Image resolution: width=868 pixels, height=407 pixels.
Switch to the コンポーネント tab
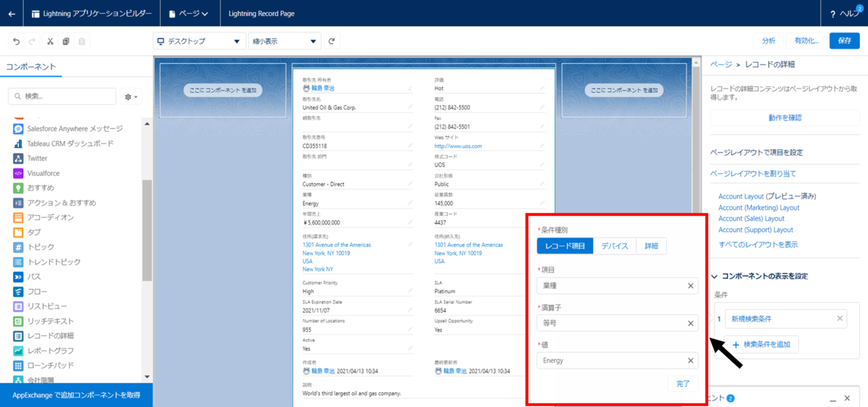click(30, 66)
